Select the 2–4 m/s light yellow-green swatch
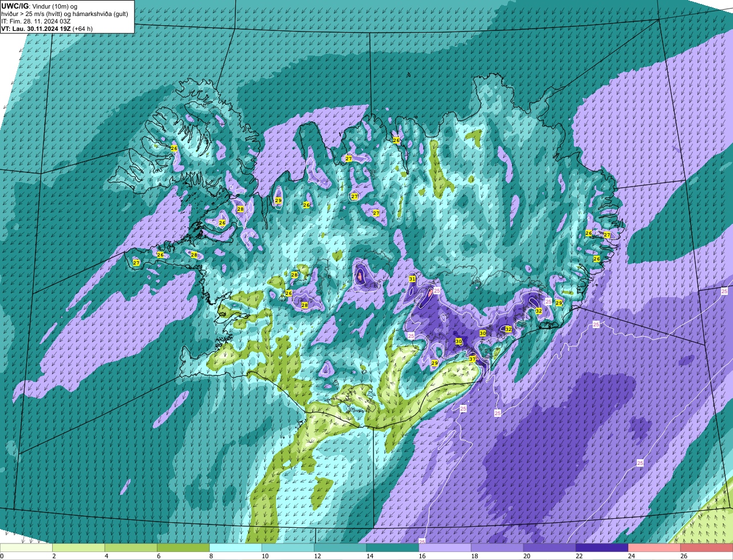The height and width of the screenshot is (560, 733). [78, 547]
